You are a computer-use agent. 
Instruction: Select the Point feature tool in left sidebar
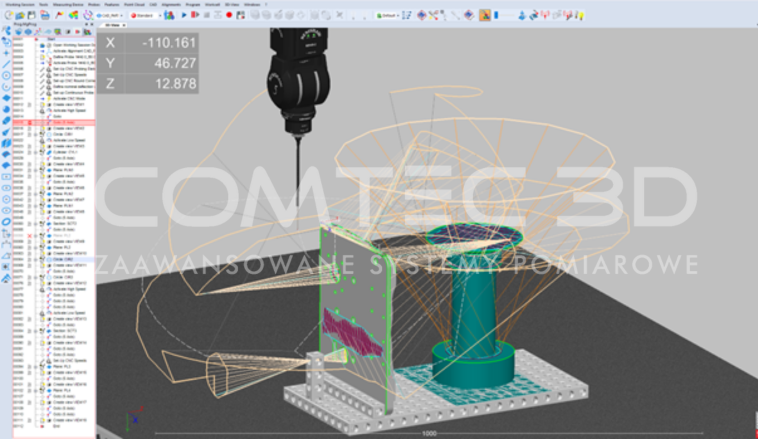coord(6,52)
